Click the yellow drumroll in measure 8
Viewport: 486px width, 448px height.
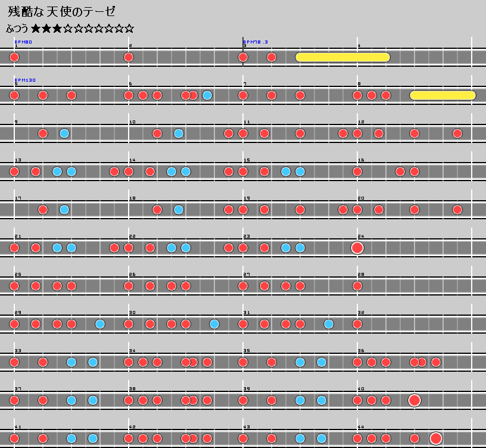[443, 95]
